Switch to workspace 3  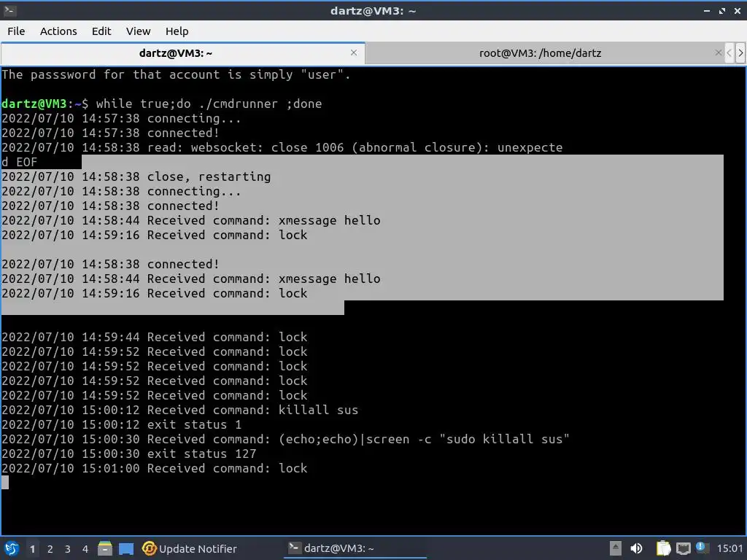point(68,549)
